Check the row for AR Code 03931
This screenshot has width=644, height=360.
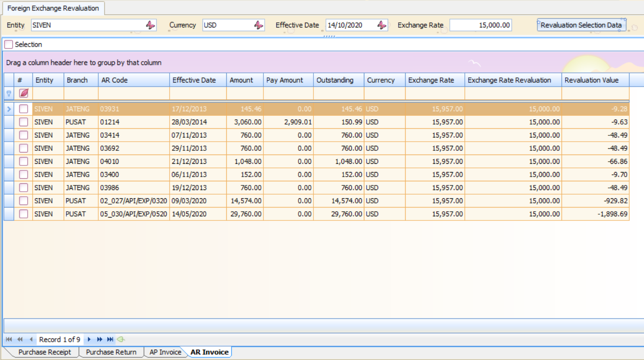23,109
